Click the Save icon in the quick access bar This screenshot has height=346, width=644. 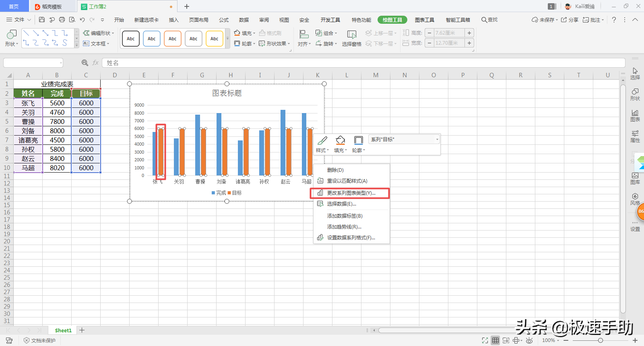(42, 20)
